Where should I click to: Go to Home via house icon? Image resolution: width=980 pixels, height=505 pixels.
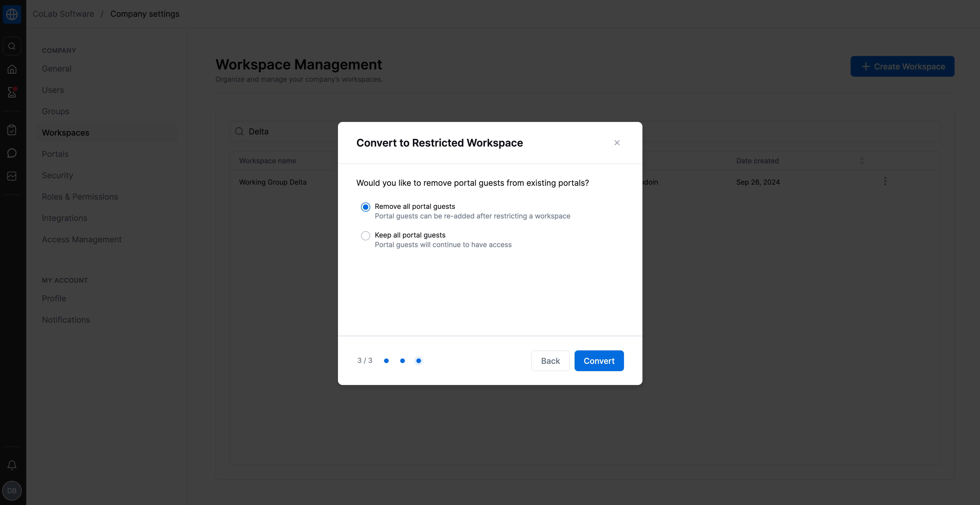(x=12, y=69)
